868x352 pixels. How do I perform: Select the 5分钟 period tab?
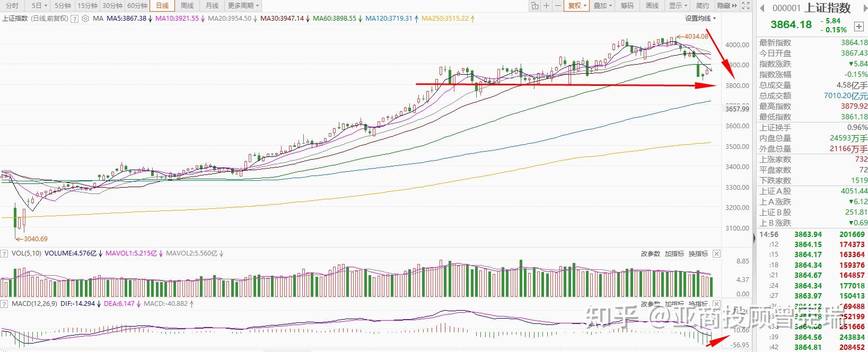(x=63, y=6)
